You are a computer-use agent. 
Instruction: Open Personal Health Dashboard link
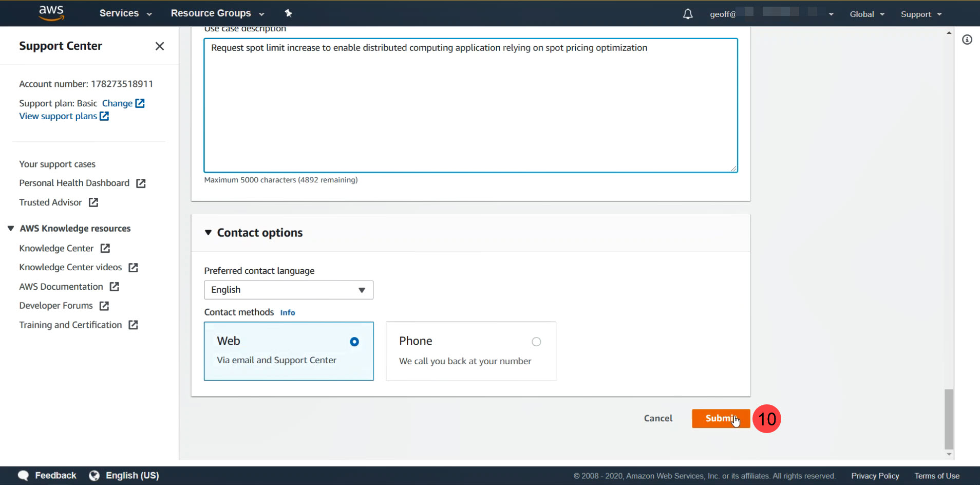tap(74, 183)
